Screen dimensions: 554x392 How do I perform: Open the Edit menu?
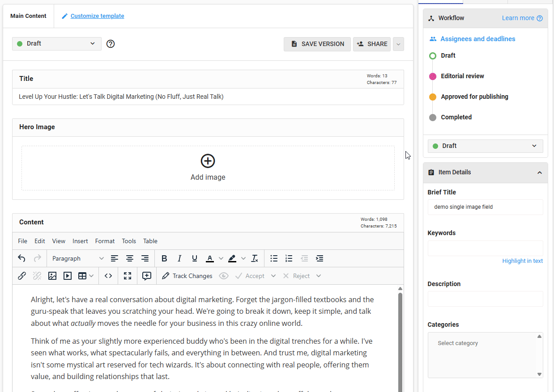(x=40, y=241)
